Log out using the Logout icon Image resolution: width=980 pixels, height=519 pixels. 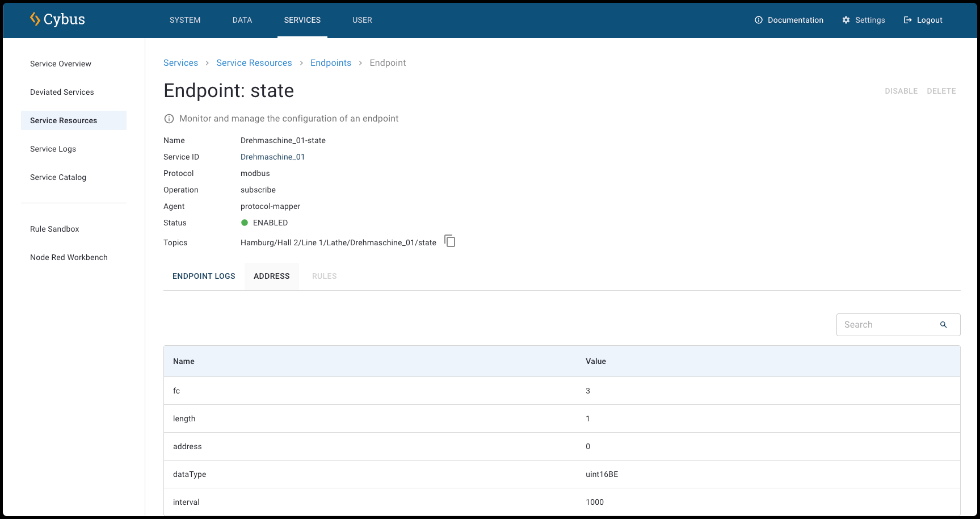(x=907, y=20)
